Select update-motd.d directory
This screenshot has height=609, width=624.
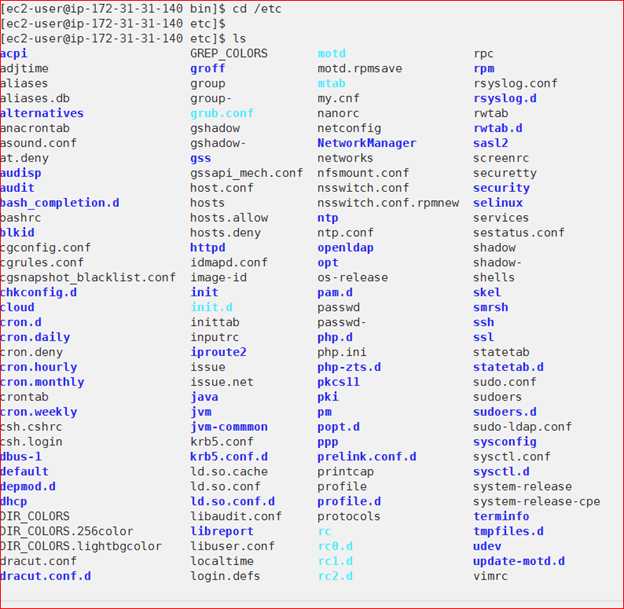pos(519,561)
